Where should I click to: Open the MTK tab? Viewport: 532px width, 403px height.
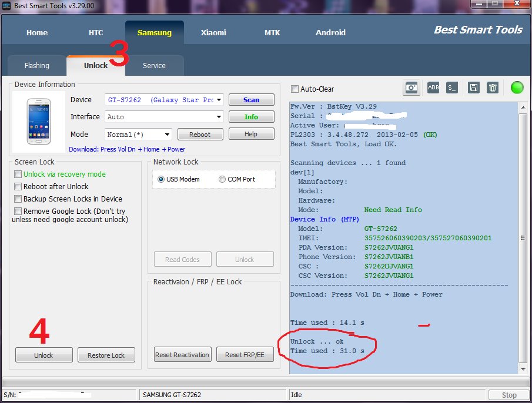pos(272,32)
